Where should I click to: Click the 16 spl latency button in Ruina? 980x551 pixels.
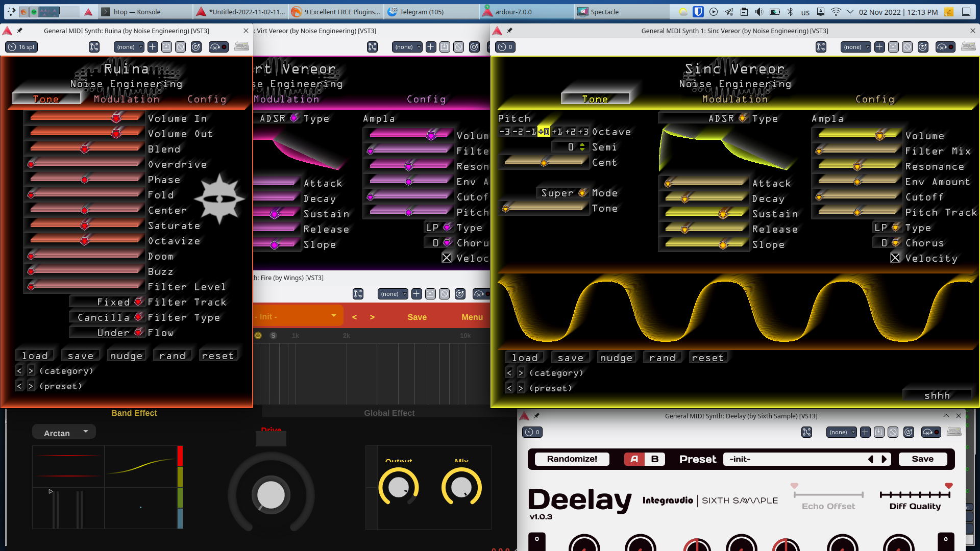21,47
